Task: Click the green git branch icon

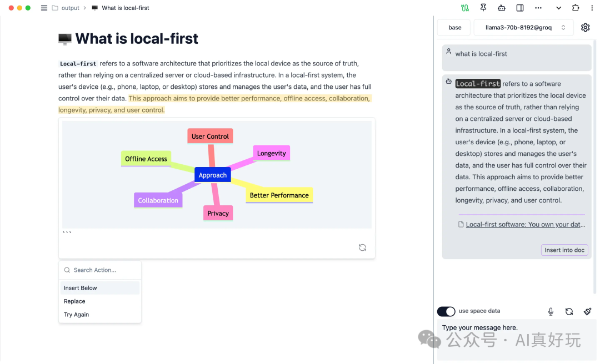Action: 464,8
